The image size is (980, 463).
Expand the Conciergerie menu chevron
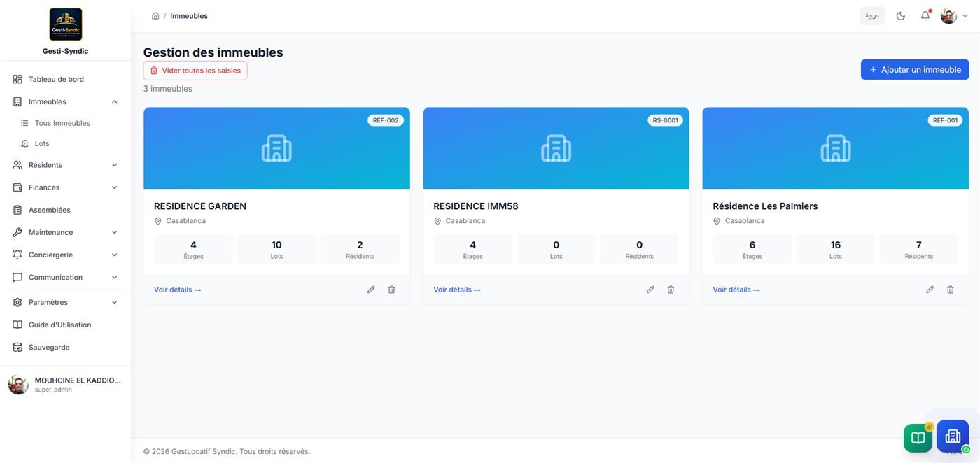click(114, 255)
